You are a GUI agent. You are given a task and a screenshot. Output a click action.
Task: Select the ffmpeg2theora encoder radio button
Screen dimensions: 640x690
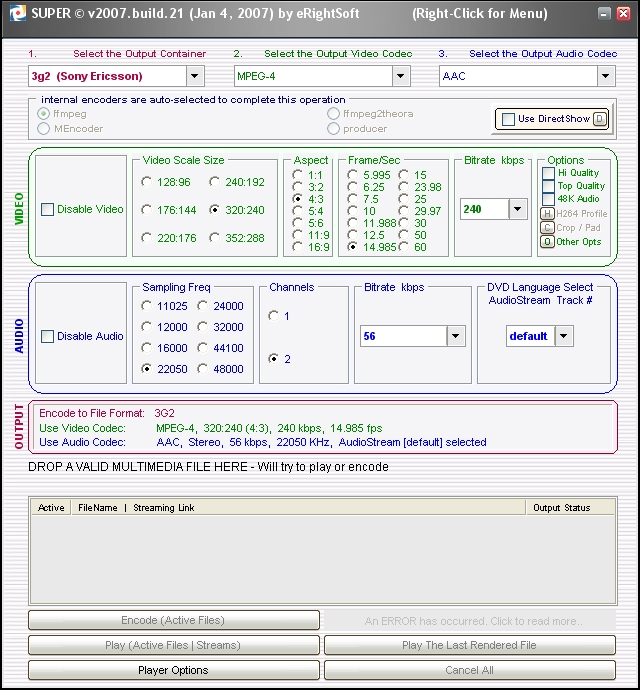pos(333,114)
